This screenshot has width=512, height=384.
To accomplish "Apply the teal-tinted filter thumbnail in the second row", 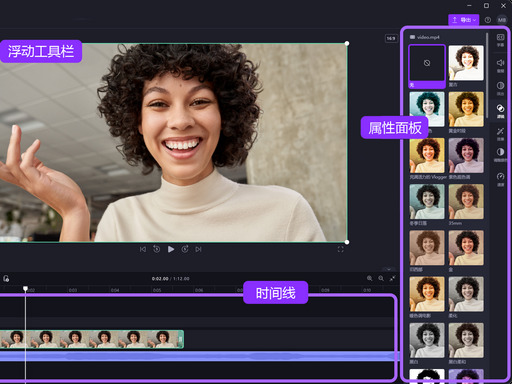I will [427, 109].
